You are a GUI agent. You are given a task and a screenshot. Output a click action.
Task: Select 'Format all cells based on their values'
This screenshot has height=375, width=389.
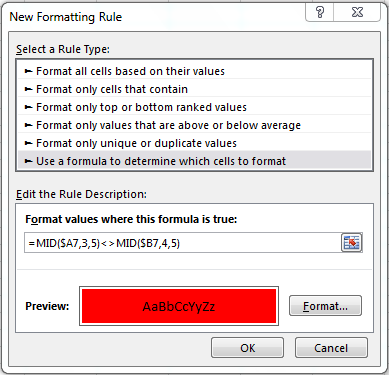pyautogui.click(x=194, y=71)
